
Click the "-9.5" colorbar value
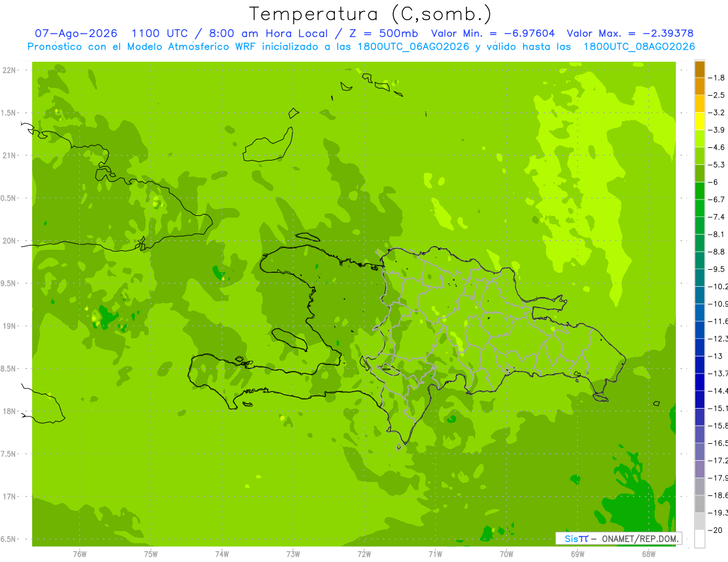tap(716, 269)
